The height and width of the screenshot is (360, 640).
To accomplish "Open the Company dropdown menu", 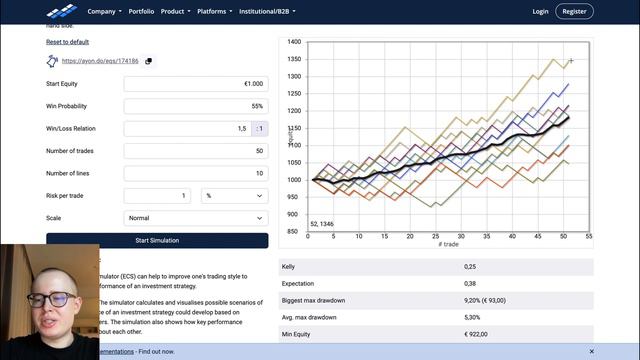I will pyautogui.click(x=104, y=11).
